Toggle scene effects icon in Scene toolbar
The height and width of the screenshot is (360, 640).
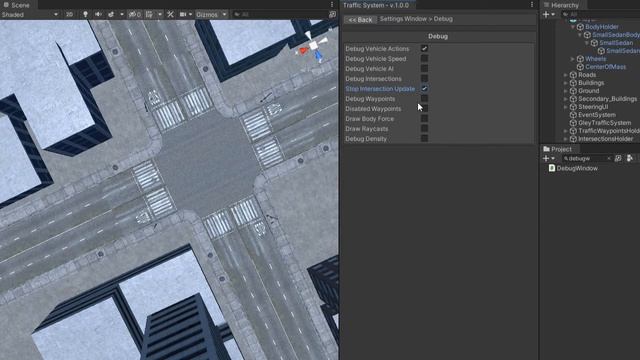click(111, 14)
